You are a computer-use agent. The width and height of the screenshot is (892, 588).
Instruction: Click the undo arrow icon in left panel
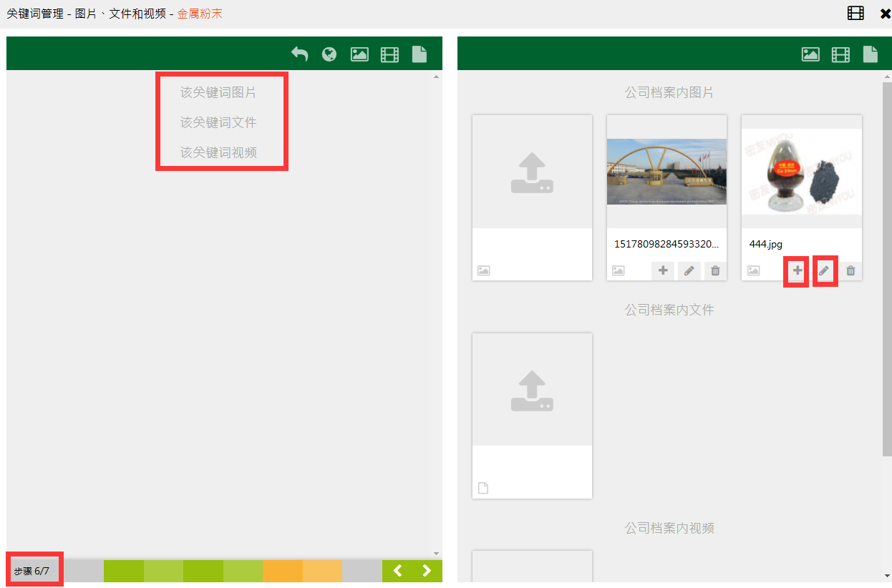(299, 54)
